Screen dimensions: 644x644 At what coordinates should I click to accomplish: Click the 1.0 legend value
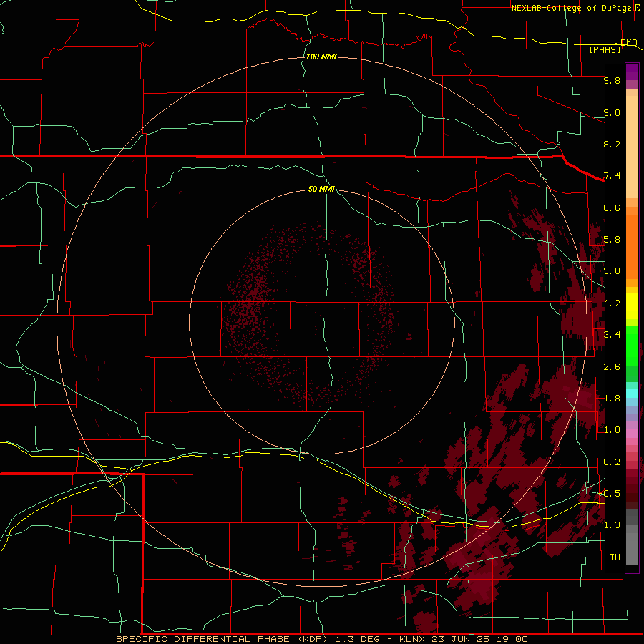tap(612, 430)
